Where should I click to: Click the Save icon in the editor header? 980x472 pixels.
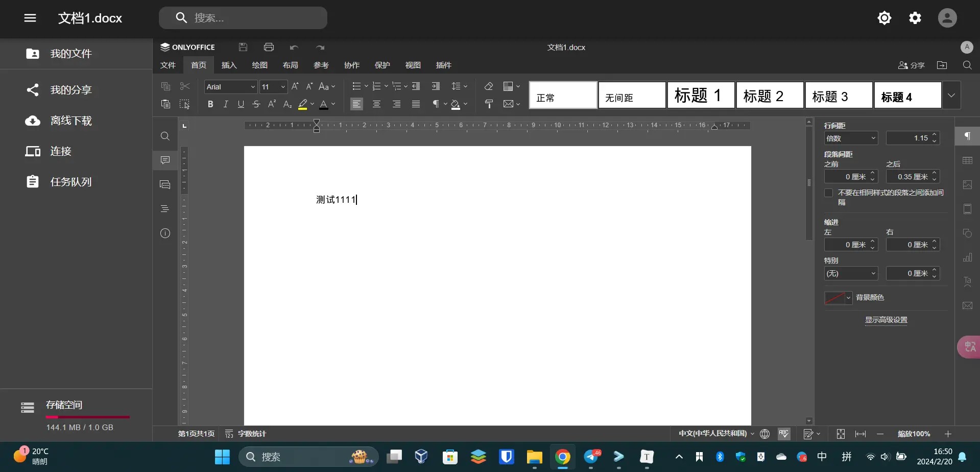tap(243, 47)
